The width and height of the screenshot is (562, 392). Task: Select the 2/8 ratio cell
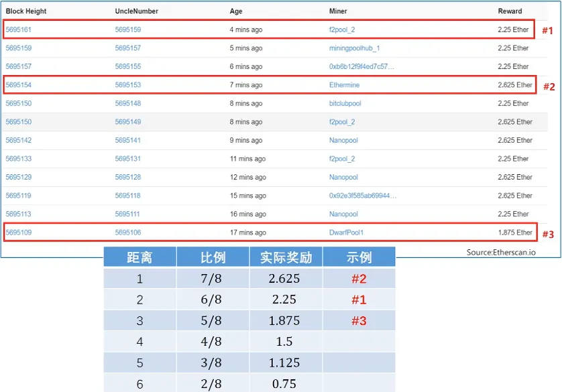213,383
